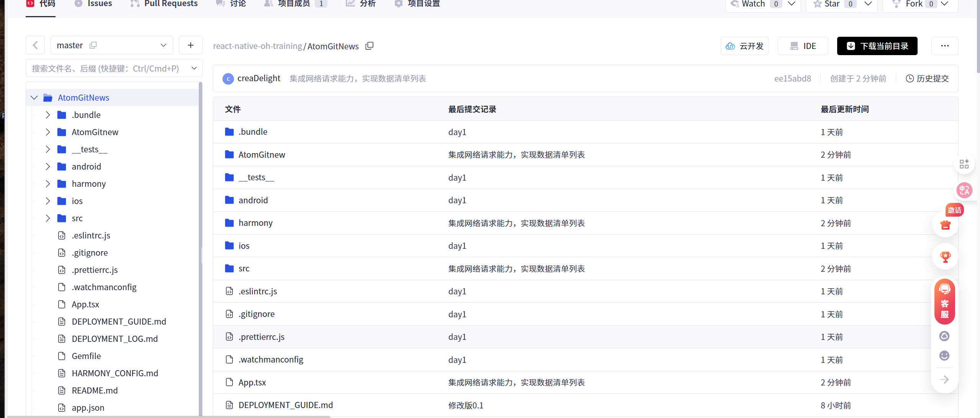The width and height of the screenshot is (980, 418).
Task: Click the 下载当前目录 download button
Action: (877, 46)
